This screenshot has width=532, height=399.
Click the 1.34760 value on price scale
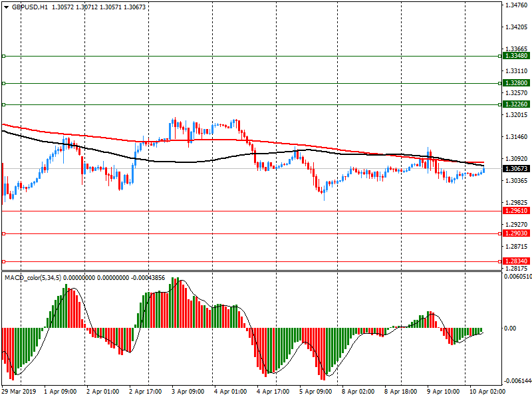pyautogui.click(x=516, y=5)
